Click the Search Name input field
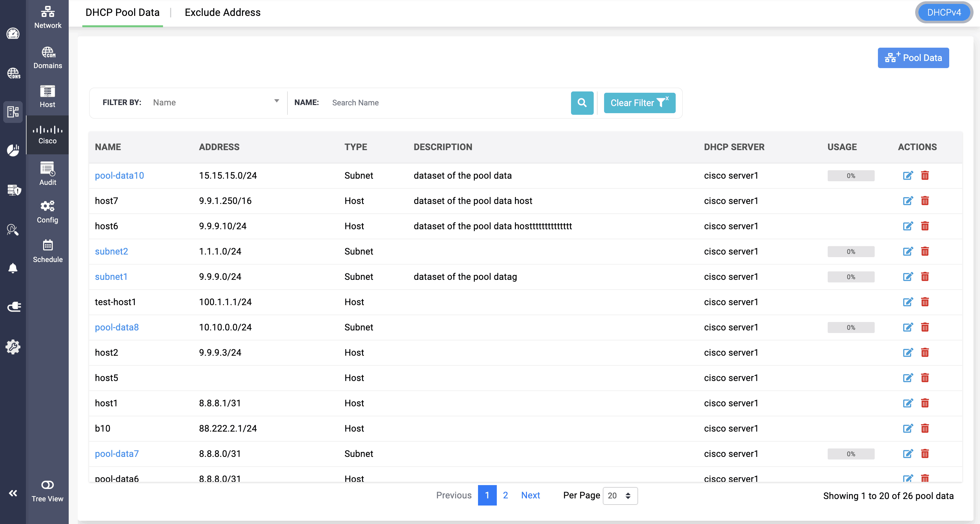 (418, 102)
